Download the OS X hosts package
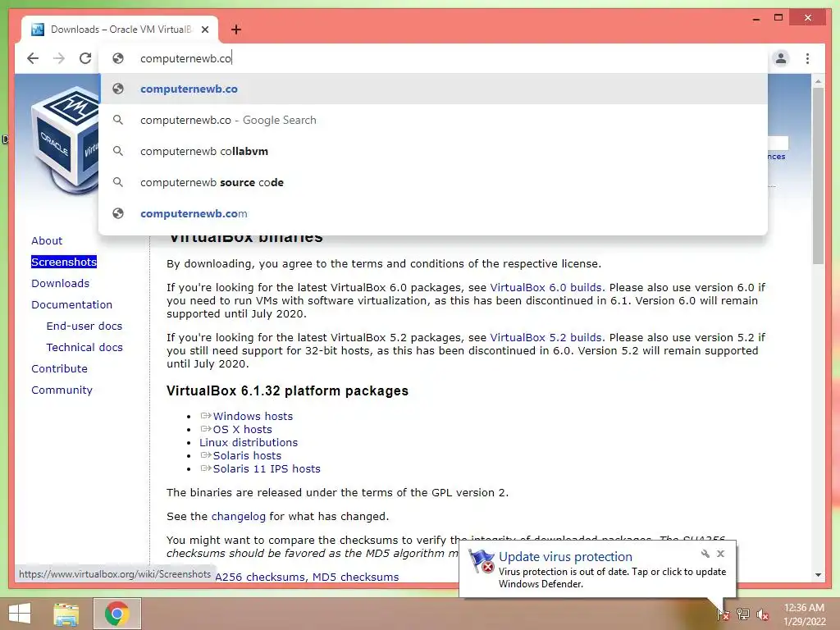Screen dimensions: 840x630 [242, 429]
